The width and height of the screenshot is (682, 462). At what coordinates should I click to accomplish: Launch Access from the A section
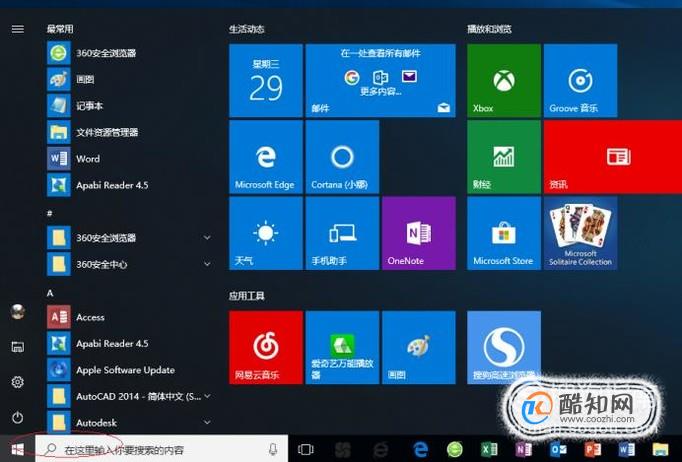(x=130, y=317)
